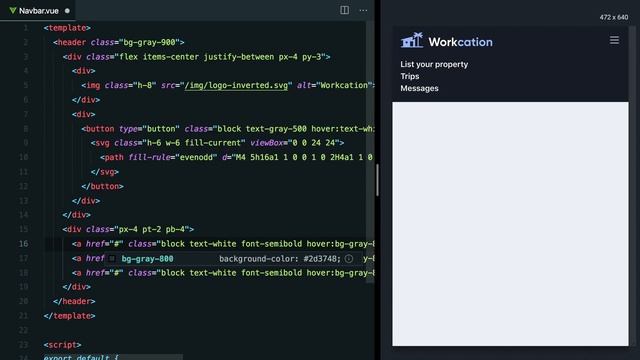Viewport: 640px width, 360px height.
Task: Open the Messages link in preview
Action: 419,88
